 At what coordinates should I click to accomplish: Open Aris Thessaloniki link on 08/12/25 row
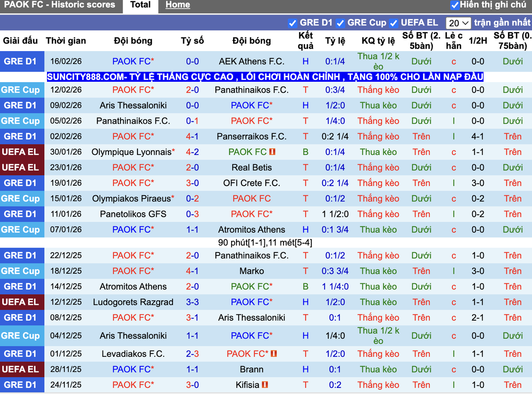pos(252,318)
